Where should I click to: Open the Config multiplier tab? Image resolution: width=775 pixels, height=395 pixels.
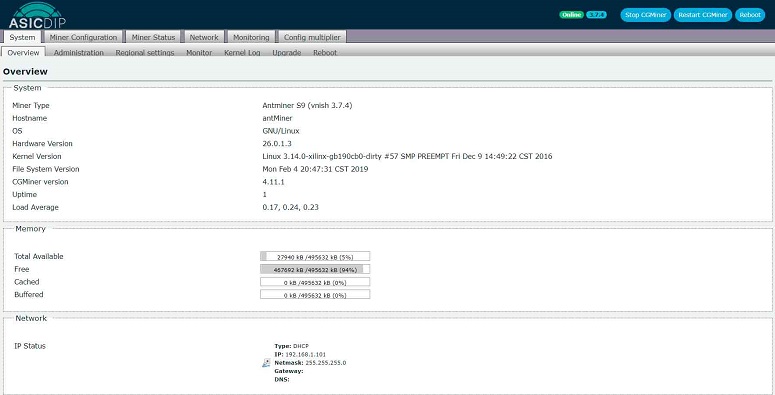click(x=312, y=37)
